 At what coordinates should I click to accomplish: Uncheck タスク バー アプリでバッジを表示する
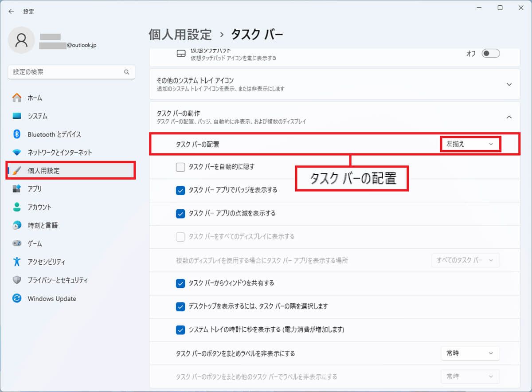[180, 190]
